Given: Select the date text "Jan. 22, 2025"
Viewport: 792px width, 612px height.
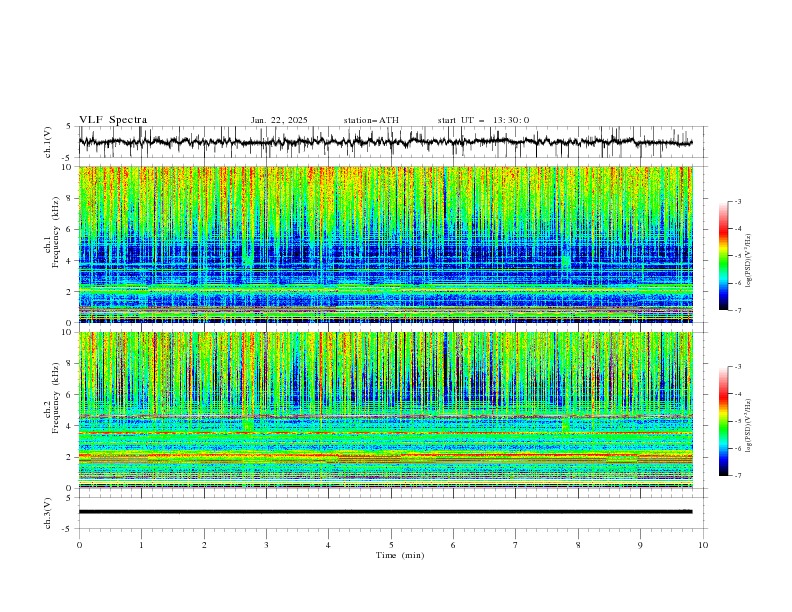Looking at the screenshot, I should [x=279, y=120].
